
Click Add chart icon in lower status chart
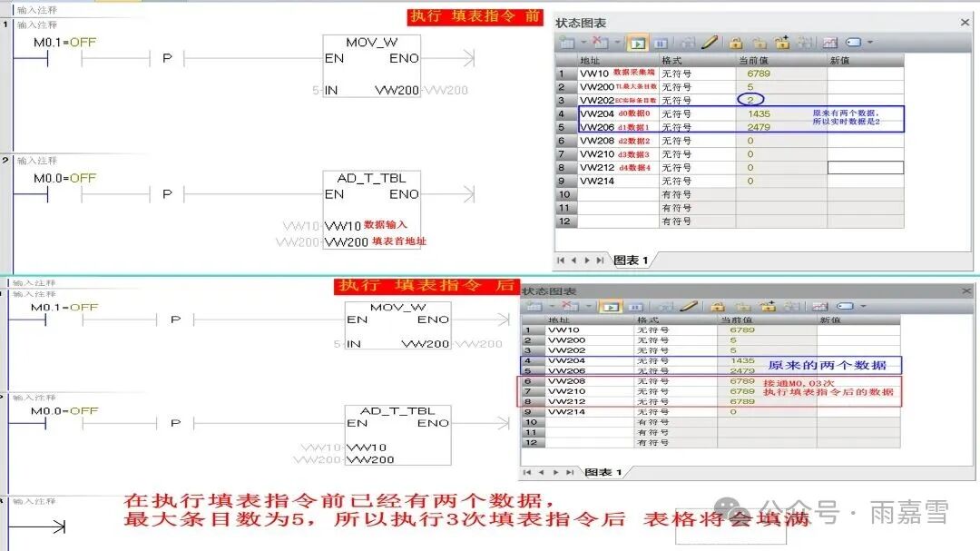point(534,307)
